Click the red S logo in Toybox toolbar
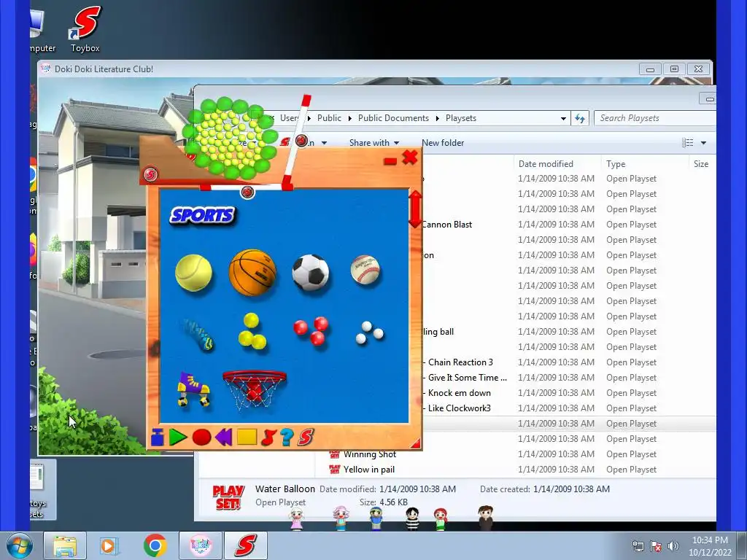Viewport: 747px width, 560px height. click(x=306, y=437)
